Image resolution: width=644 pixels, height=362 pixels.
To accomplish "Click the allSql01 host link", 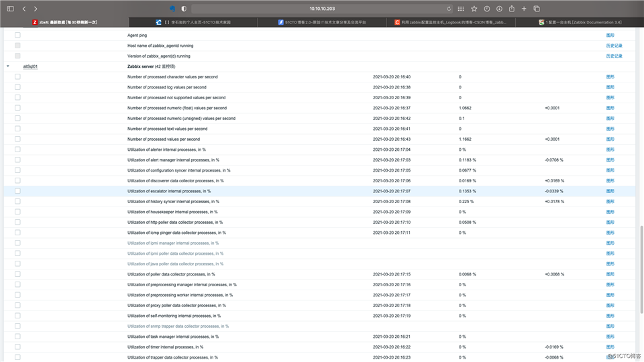I will 30,66.
